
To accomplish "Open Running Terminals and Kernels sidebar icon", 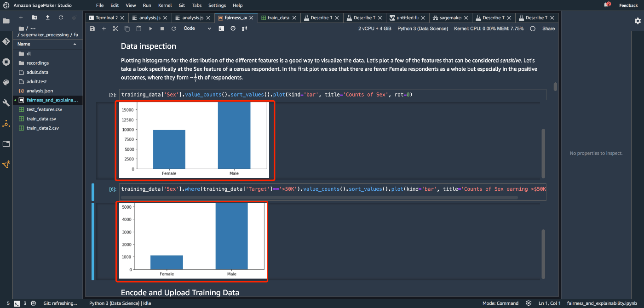I will click(x=6, y=62).
